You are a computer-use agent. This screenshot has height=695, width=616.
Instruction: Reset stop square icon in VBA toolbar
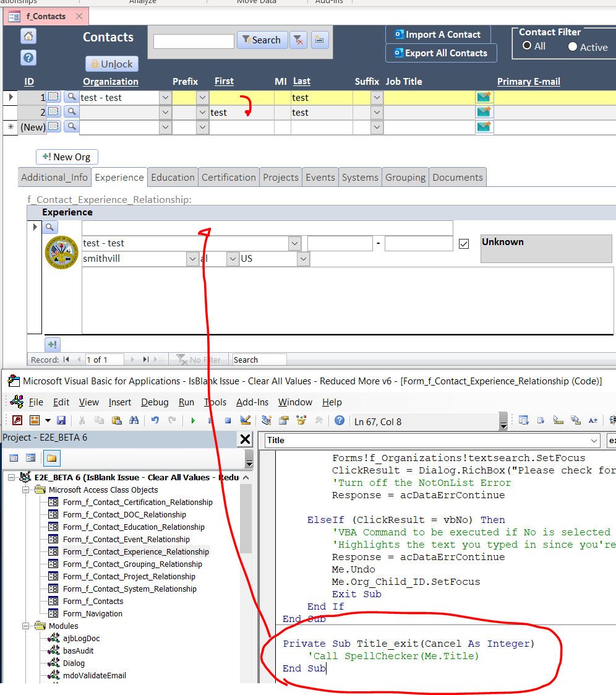coord(228,421)
